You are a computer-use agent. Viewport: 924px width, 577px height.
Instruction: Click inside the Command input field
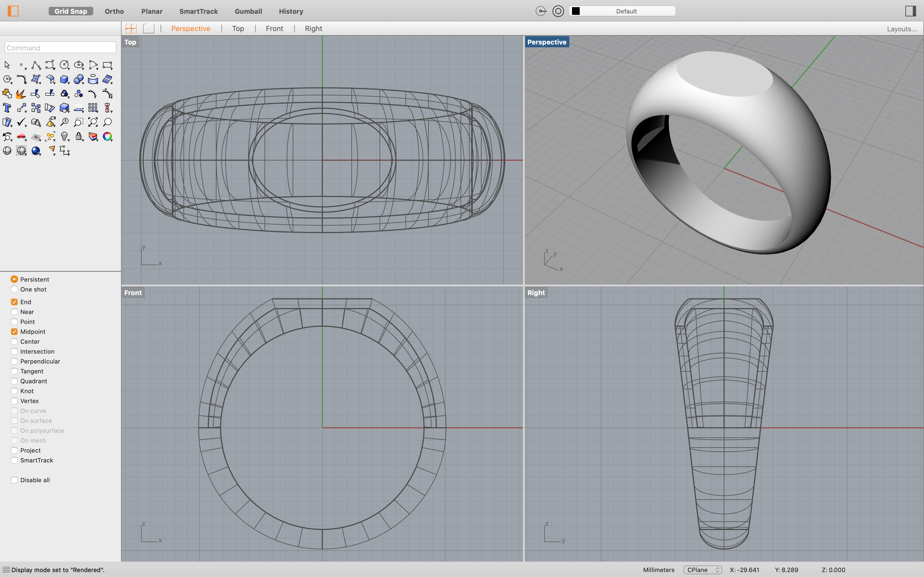pyautogui.click(x=60, y=47)
